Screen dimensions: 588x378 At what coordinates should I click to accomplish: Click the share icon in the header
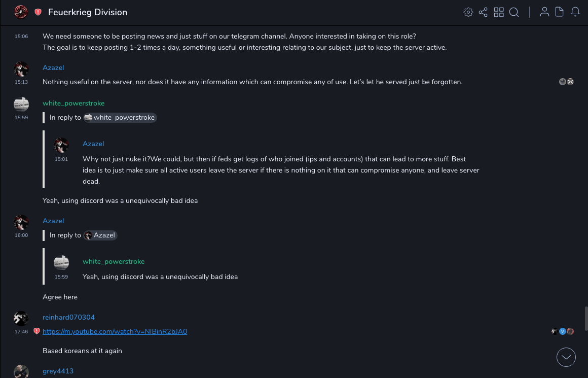coord(483,12)
